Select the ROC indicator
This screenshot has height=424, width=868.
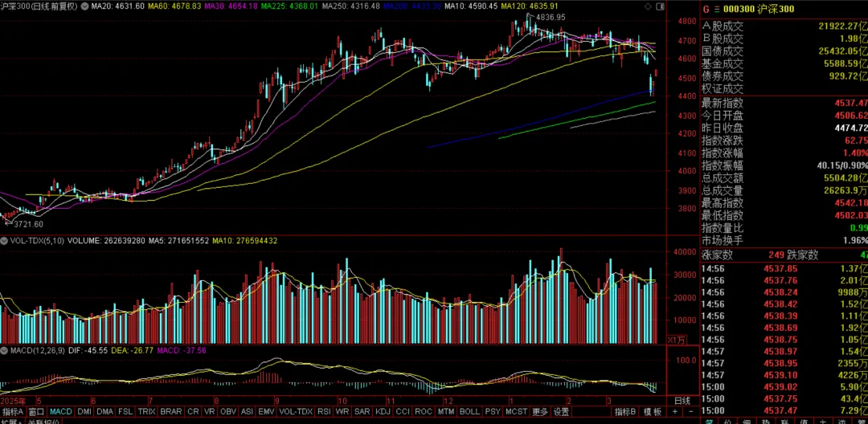[x=424, y=412]
